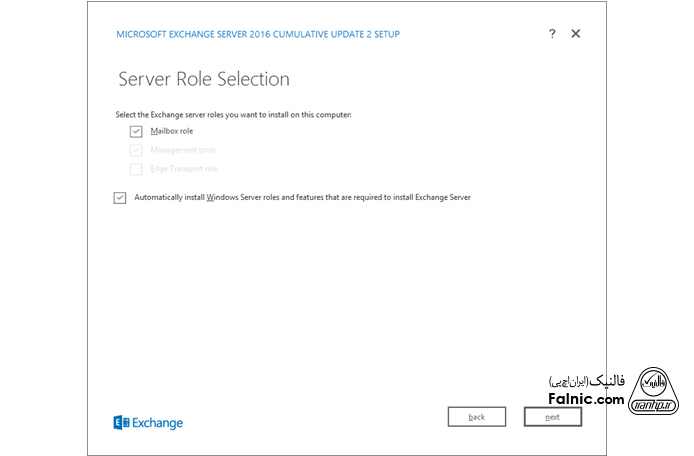This screenshot has height=456, width=694.
Task: Click the Edge Transport role label
Action: 184,169
